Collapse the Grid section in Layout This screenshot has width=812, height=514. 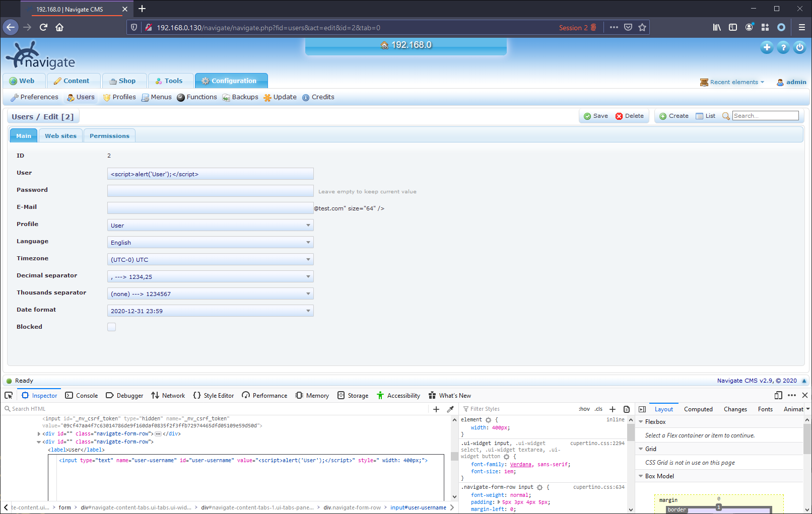click(x=641, y=449)
